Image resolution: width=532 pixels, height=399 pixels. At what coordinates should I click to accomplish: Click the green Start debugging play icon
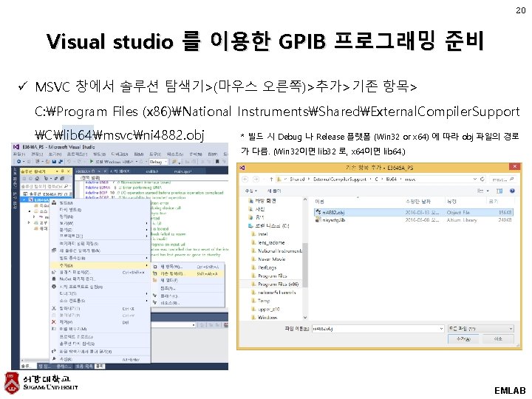click(x=92, y=162)
